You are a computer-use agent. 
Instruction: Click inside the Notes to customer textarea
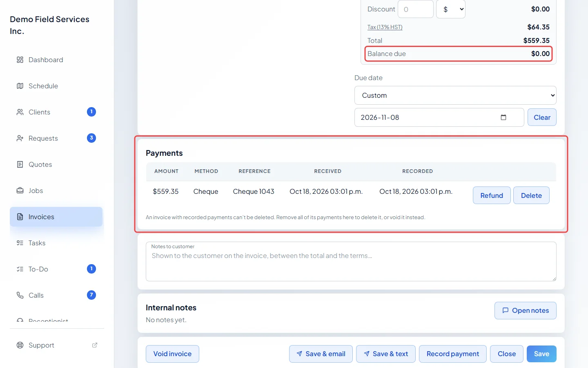click(x=351, y=262)
